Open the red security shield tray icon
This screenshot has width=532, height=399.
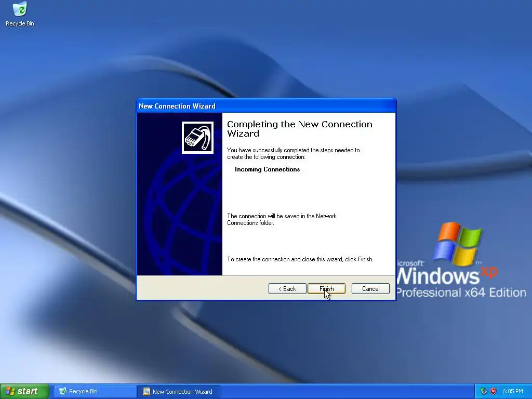coord(494,391)
